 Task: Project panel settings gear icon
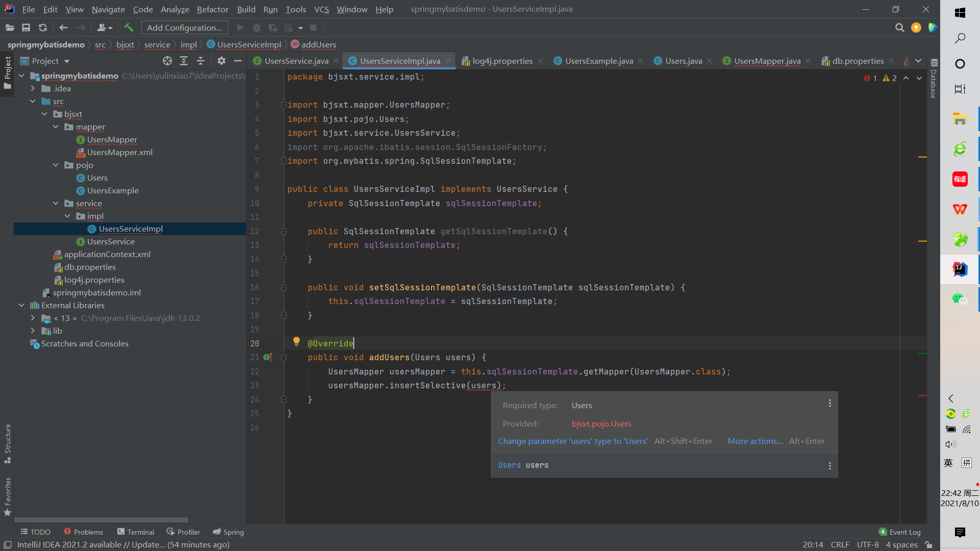point(221,61)
